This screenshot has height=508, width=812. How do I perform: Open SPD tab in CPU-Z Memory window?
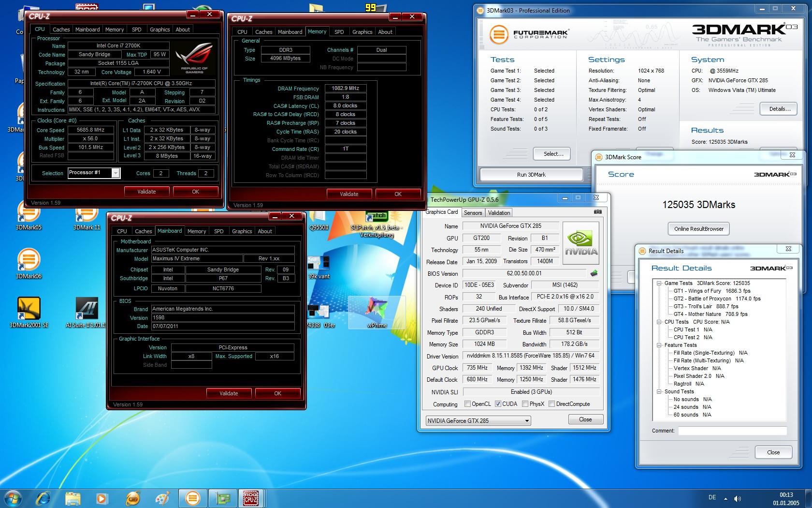(x=339, y=32)
